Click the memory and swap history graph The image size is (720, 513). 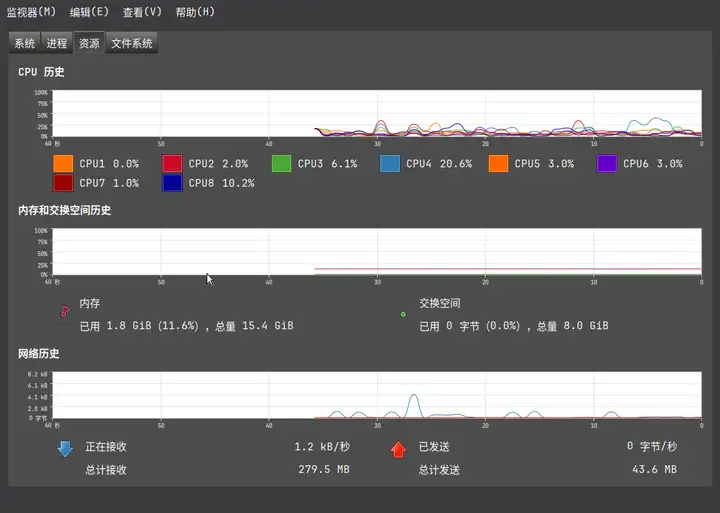tap(377, 252)
